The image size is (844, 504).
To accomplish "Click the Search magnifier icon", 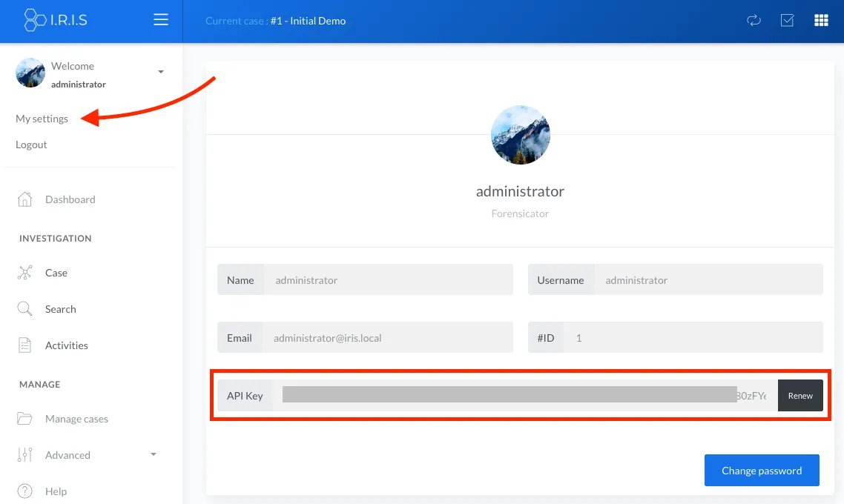I will [24, 309].
